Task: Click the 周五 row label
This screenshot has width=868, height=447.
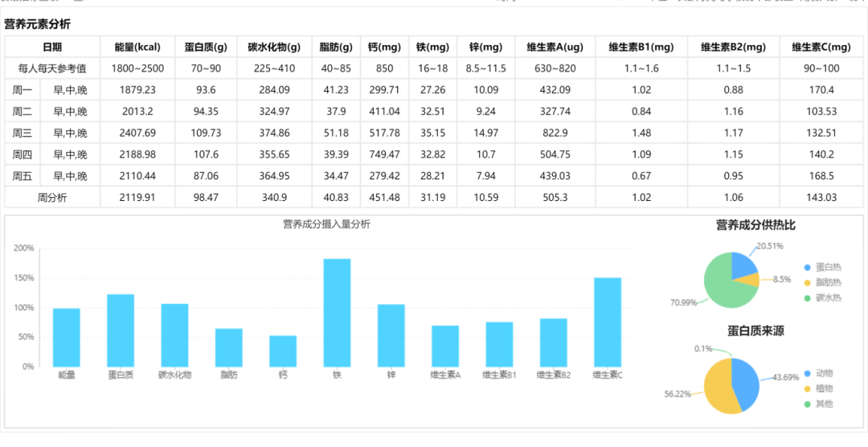Action: [23, 176]
